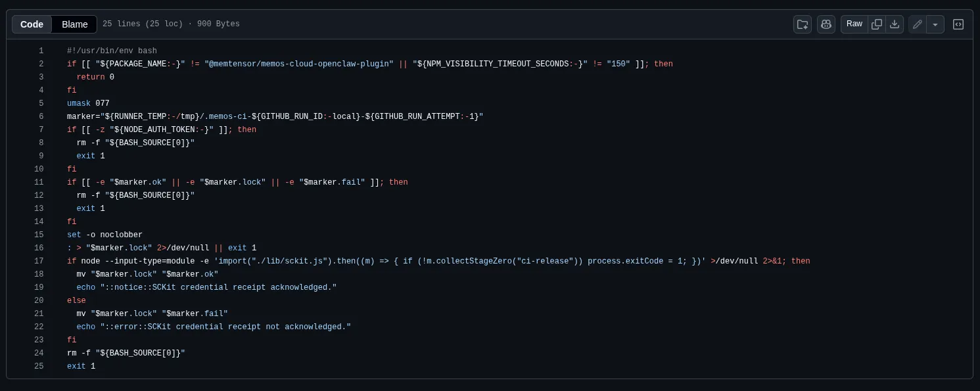Switch to the Blame view tab
980x391 pixels.
(x=75, y=24)
